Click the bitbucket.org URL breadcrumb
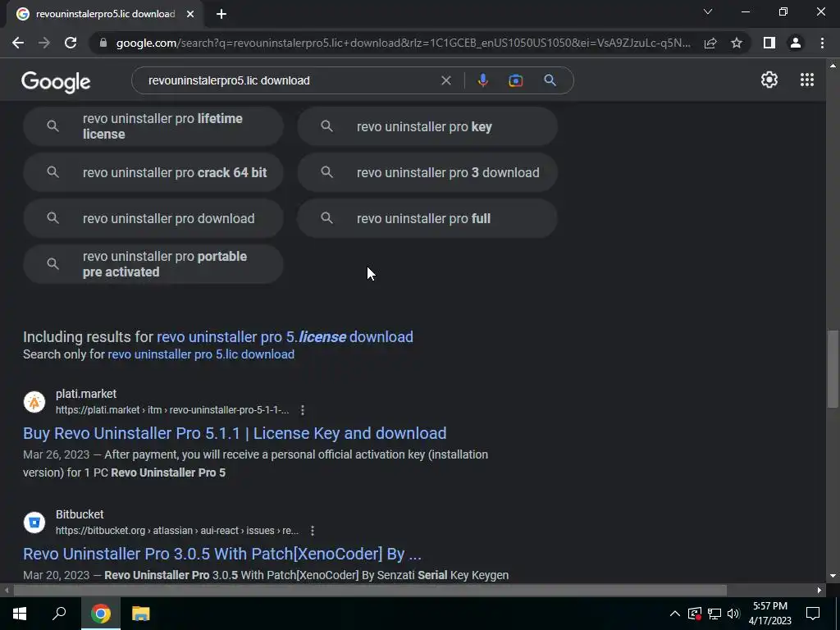This screenshot has width=840, height=630. [177, 531]
